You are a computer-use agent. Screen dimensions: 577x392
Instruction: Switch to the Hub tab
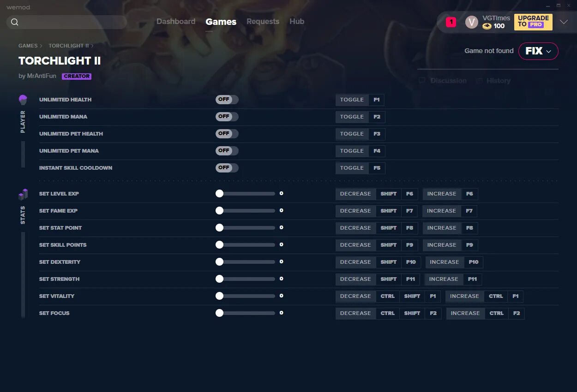point(297,21)
